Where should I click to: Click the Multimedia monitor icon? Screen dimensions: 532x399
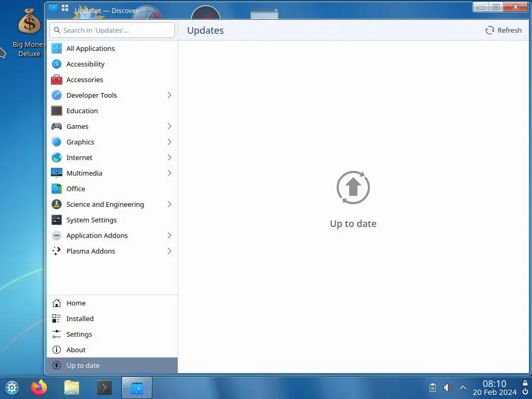(57, 173)
